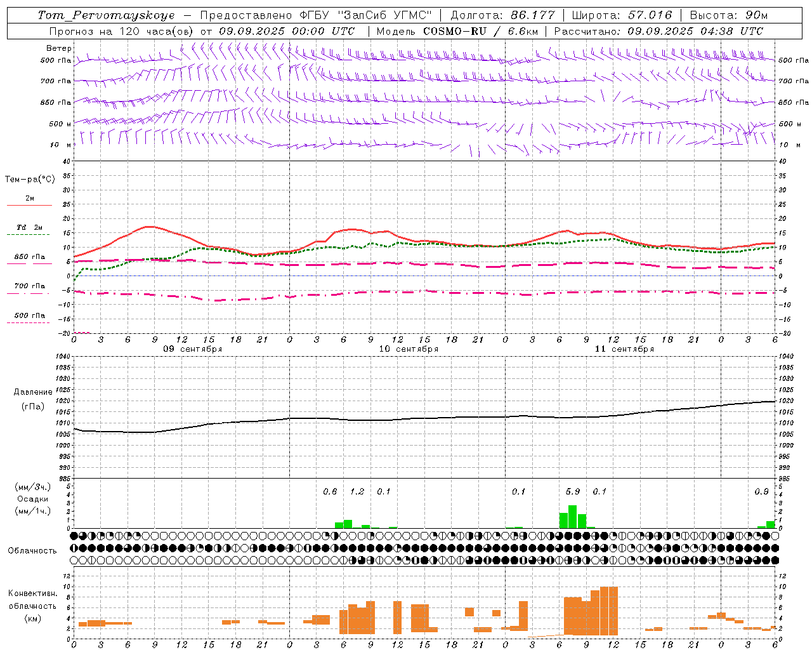Click the Облачность cloud cover label
This screenshot has height=650, width=812.
coord(32,550)
